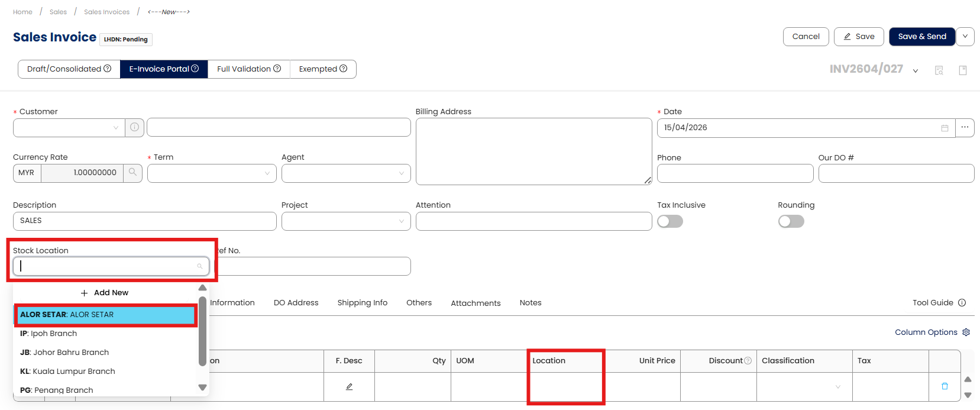Open the Attachments tab

[x=476, y=303]
